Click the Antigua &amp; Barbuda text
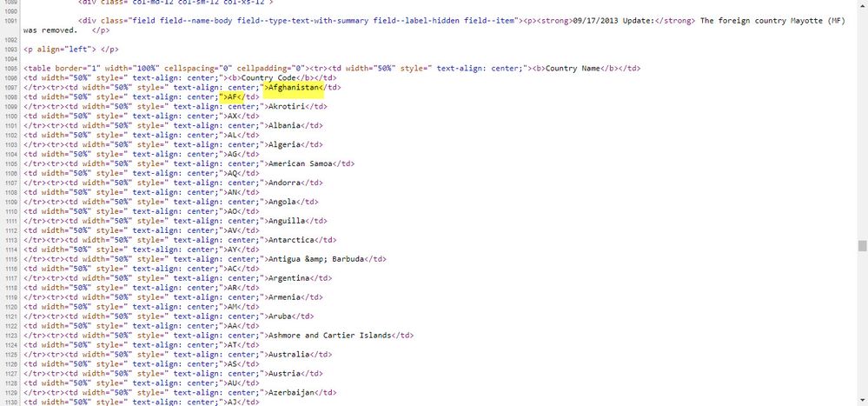 (316, 259)
